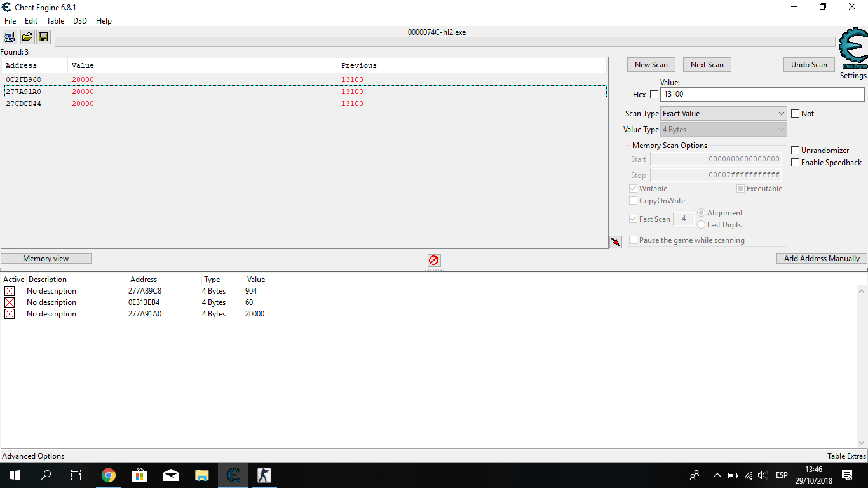868x488 pixels.
Task: Click Add Address Manually
Action: (822, 259)
